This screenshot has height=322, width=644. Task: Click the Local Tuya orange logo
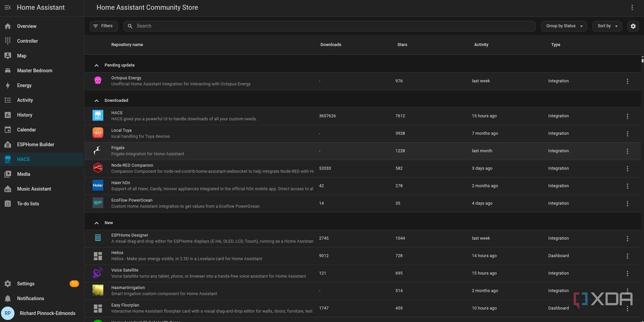coord(98,133)
